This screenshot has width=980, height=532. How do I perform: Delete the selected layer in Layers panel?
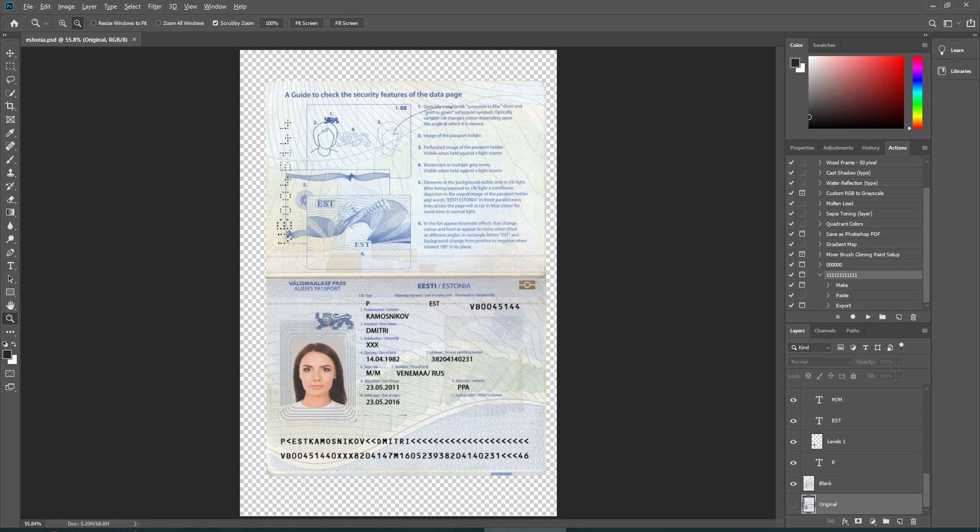click(x=913, y=522)
